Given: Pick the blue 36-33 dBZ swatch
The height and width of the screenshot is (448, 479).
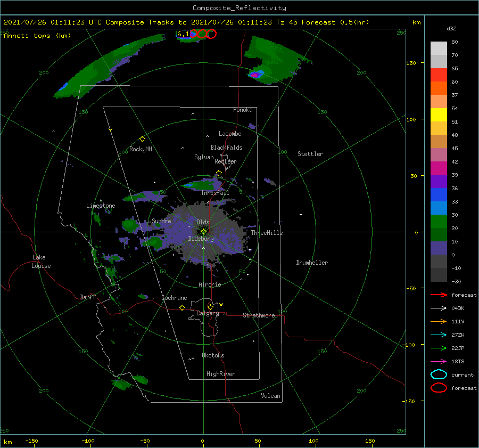Looking at the screenshot, I should pyautogui.click(x=439, y=194).
